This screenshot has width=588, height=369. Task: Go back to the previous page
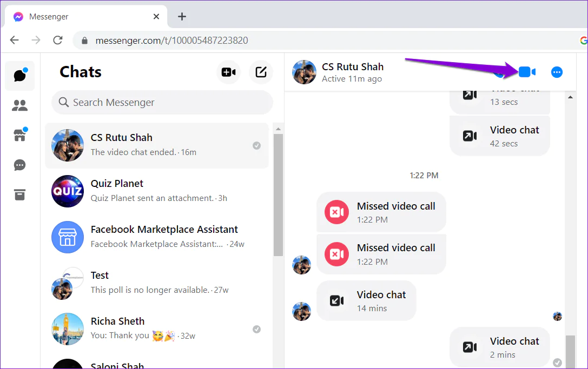point(14,40)
